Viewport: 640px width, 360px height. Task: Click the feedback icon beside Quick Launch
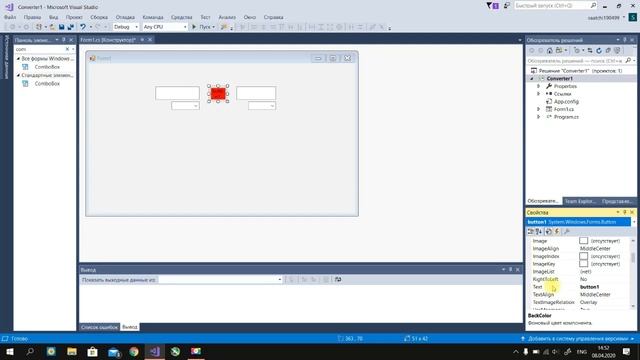[x=507, y=6]
